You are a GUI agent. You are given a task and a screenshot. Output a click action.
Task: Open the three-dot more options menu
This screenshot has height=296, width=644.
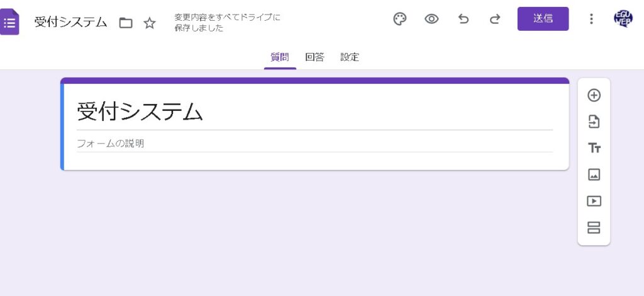click(x=591, y=19)
